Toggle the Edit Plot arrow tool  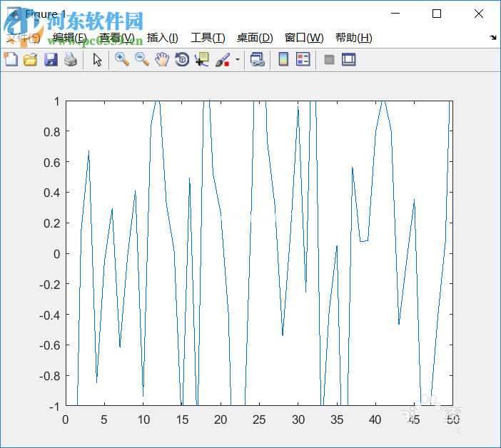point(97,60)
